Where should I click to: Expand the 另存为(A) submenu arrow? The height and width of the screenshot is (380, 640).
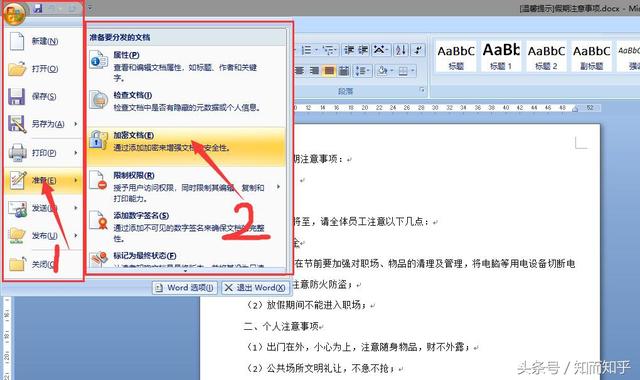76,124
